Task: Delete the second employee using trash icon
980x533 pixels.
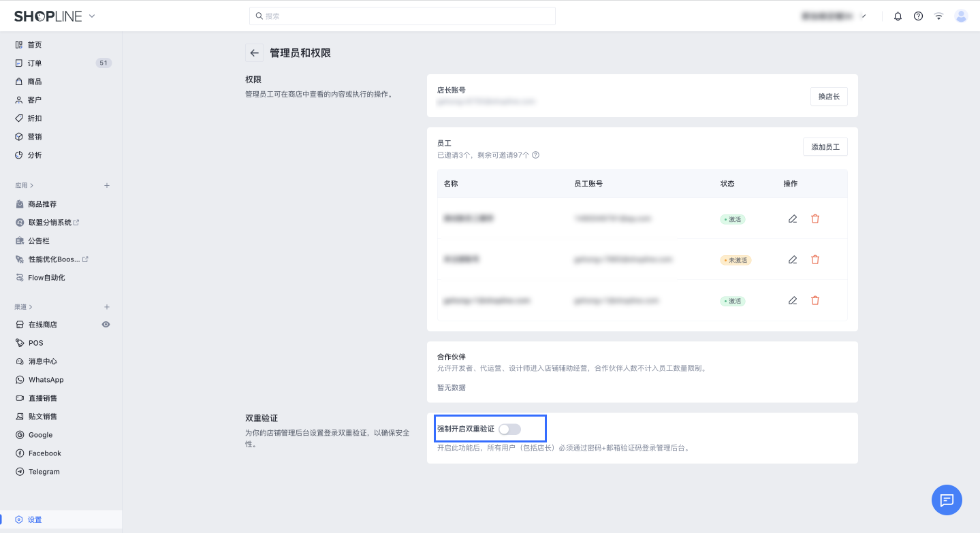Action: coord(815,260)
